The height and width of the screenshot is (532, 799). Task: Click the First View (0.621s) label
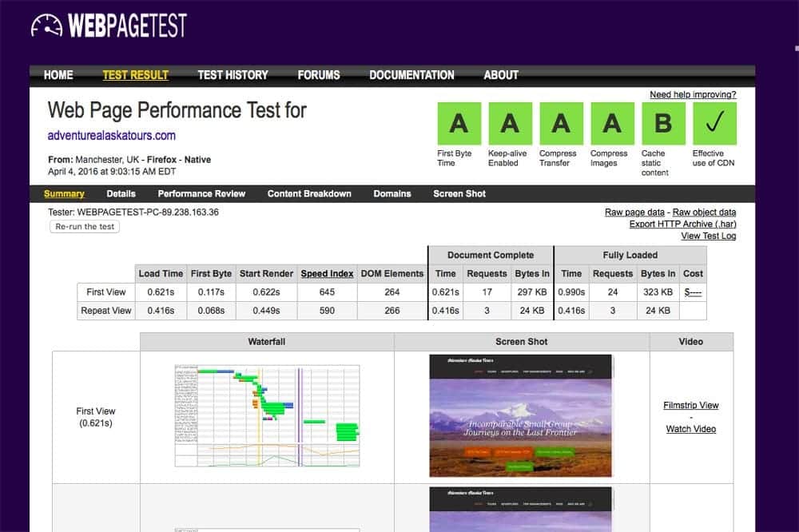click(x=96, y=417)
